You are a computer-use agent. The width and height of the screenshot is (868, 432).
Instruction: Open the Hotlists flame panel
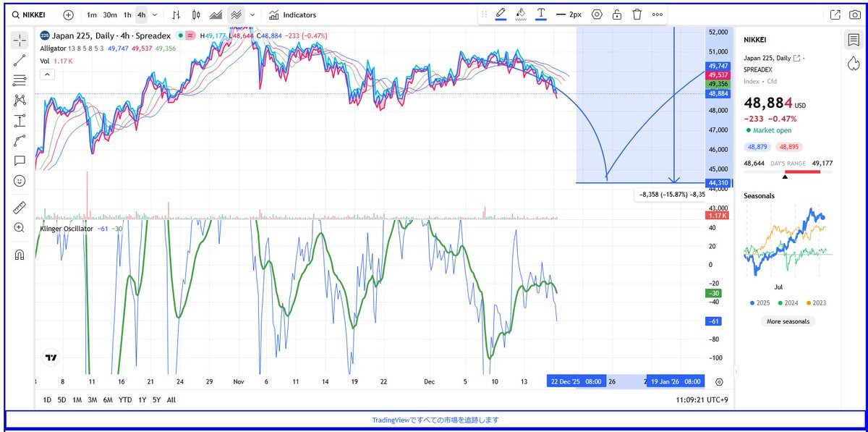coord(853,64)
